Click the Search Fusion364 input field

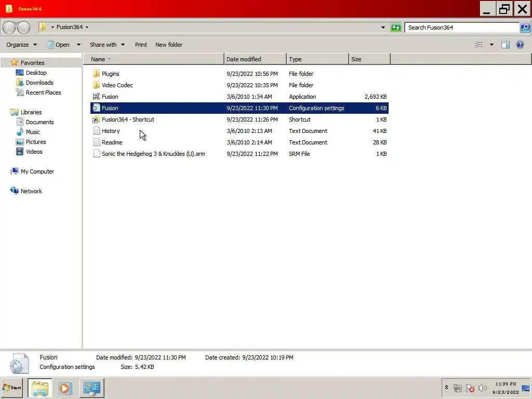(x=462, y=28)
